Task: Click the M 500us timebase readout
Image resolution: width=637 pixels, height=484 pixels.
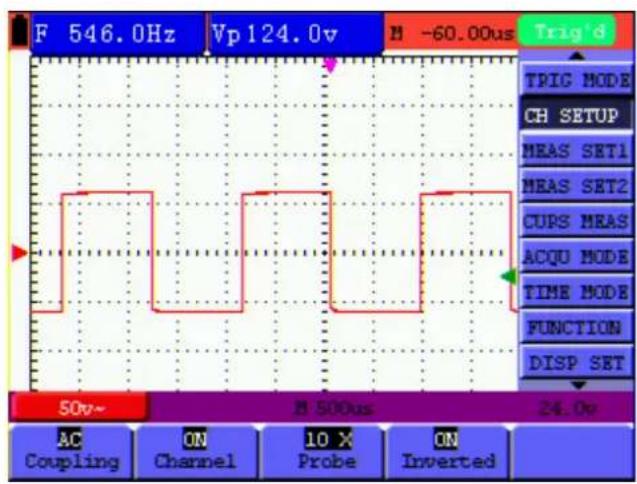Action: pyautogui.click(x=333, y=408)
